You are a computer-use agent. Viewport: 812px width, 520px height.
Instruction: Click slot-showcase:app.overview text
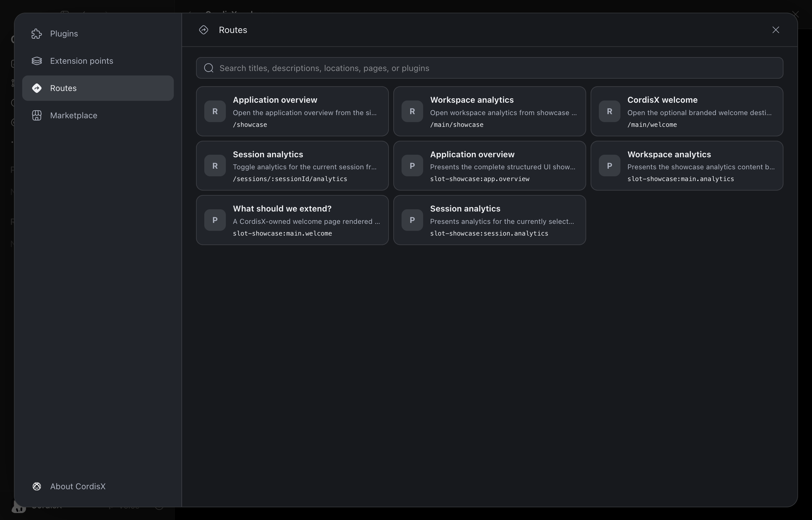tap(480, 179)
